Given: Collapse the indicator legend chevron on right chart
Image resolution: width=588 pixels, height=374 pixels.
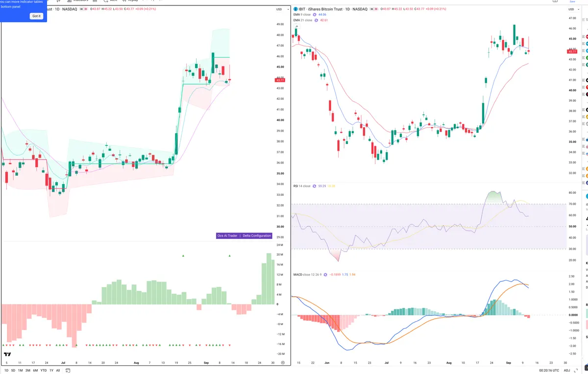Looking at the screenshot, I should click(296, 25).
